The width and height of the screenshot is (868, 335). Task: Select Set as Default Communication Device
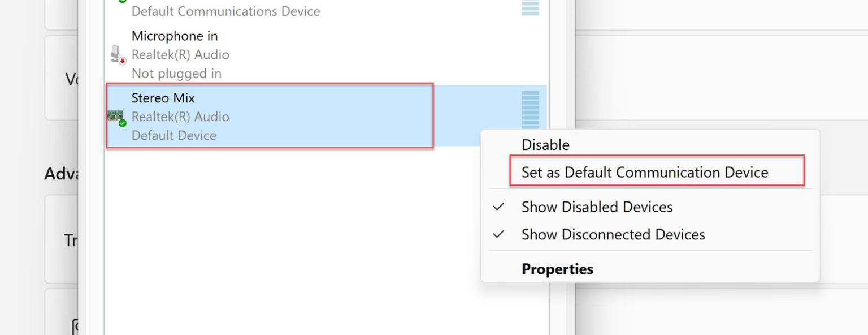coord(644,171)
